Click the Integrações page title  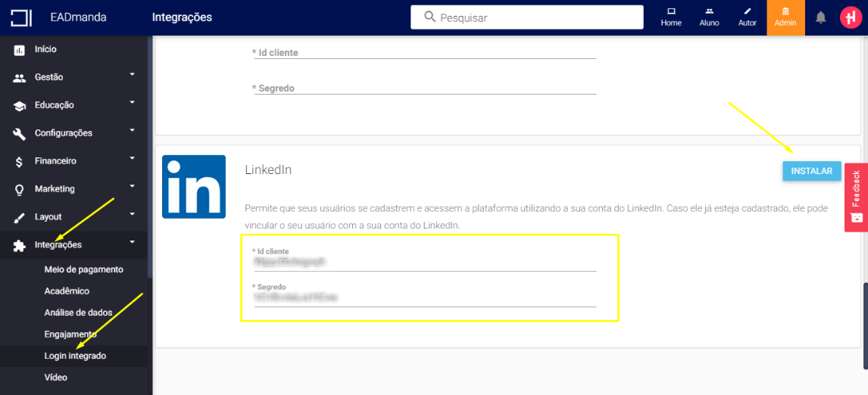click(182, 17)
